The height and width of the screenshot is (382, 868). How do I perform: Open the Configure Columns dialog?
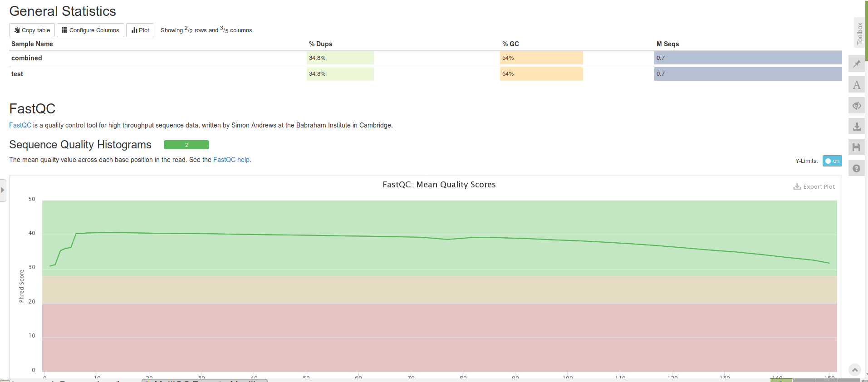click(x=90, y=30)
